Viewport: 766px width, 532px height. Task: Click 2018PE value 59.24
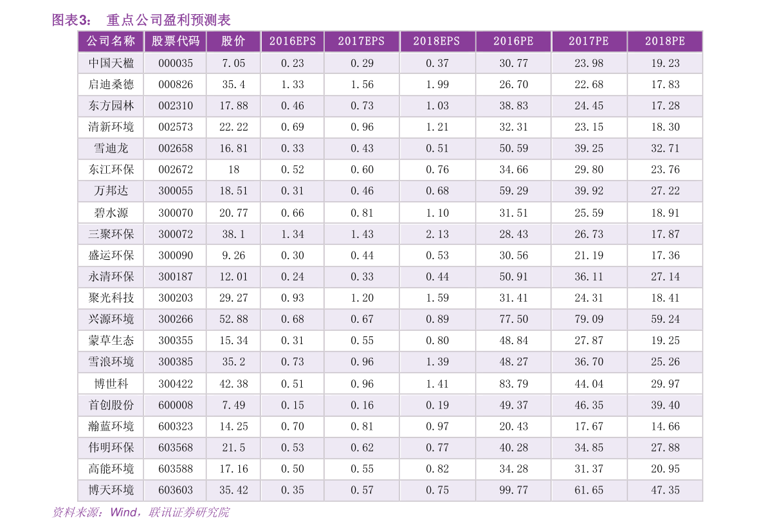[x=665, y=319]
